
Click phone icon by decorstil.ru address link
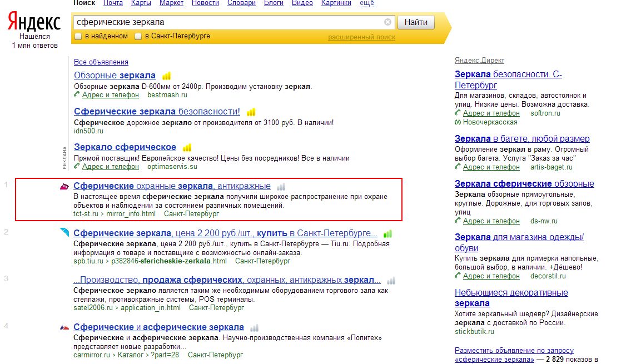click(x=458, y=276)
